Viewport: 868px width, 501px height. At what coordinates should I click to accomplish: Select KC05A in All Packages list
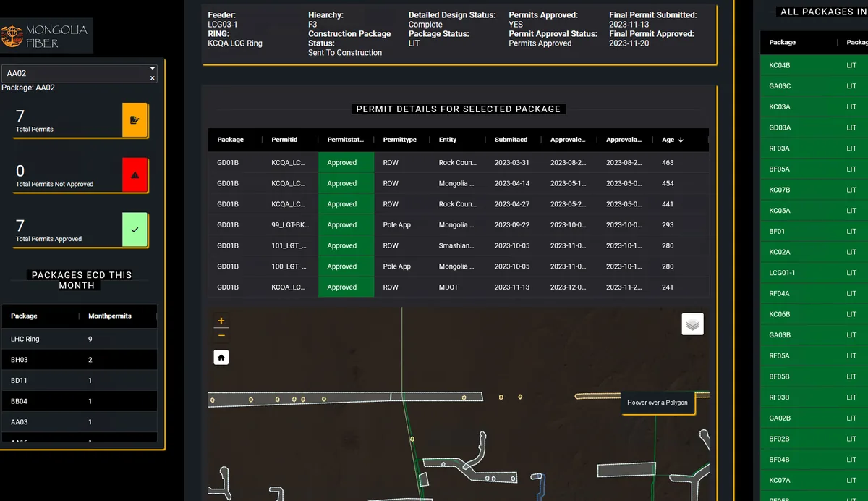point(814,211)
